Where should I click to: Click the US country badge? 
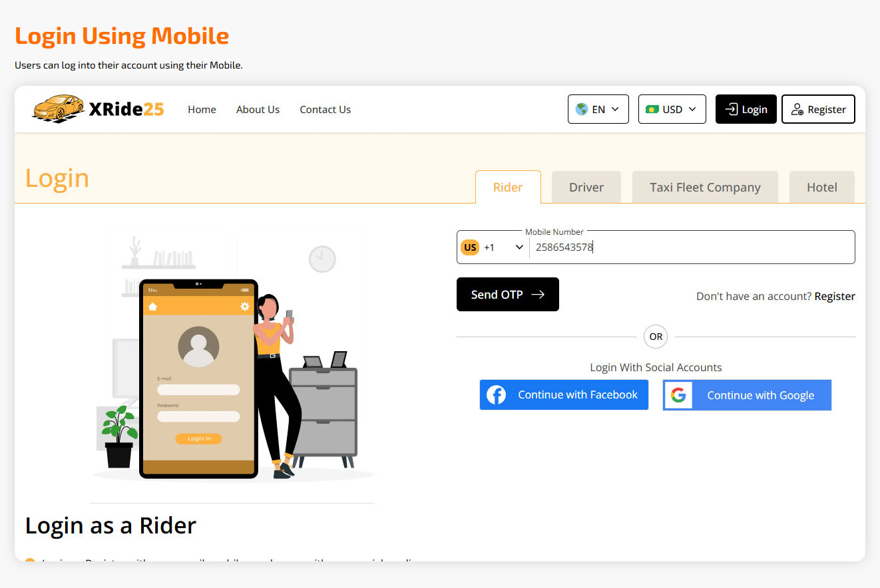(470, 247)
